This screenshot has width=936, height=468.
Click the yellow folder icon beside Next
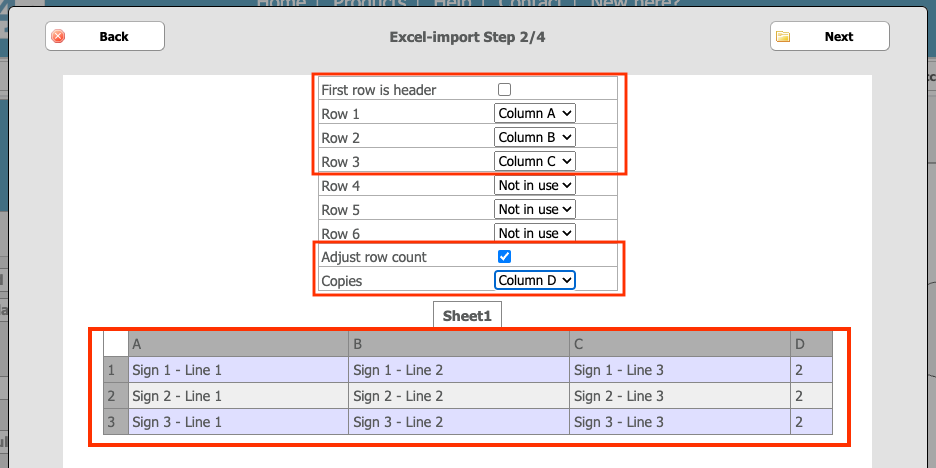783,36
